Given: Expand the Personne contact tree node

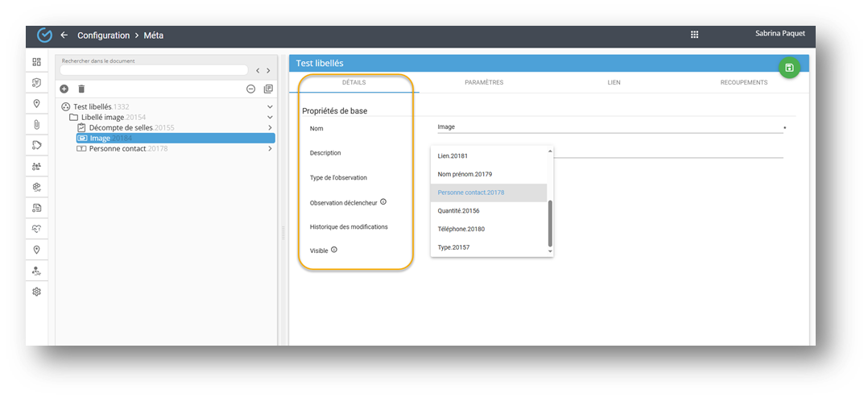Looking at the screenshot, I should 270,148.
